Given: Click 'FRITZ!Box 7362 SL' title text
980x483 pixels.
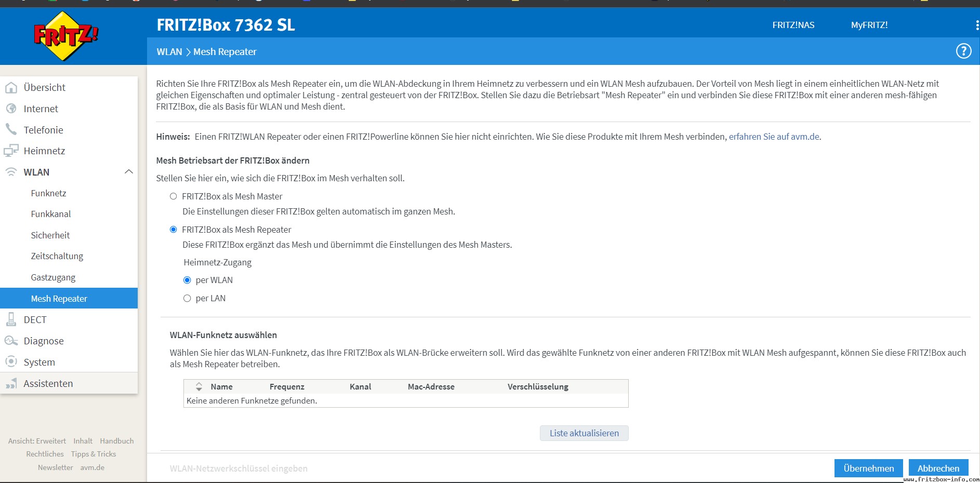Looking at the screenshot, I should 226,25.
